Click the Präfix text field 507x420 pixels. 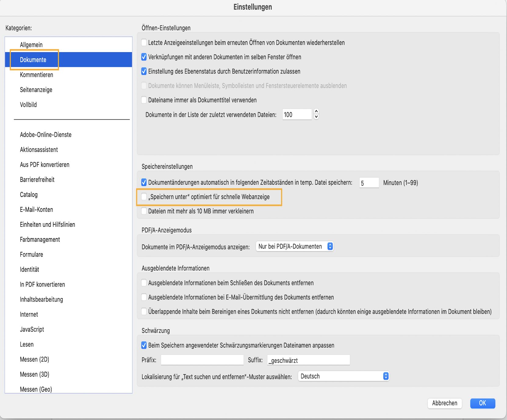point(202,360)
